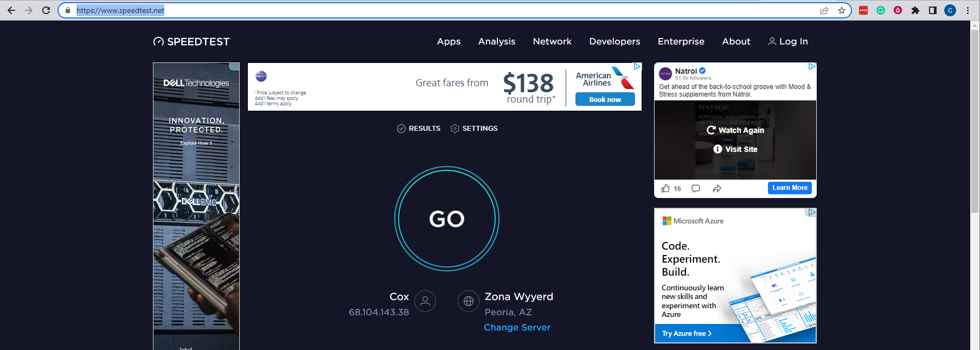Open the Chrome extensions puzzle icon
Viewport: 980px width, 350px height.
[x=915, y=10]
